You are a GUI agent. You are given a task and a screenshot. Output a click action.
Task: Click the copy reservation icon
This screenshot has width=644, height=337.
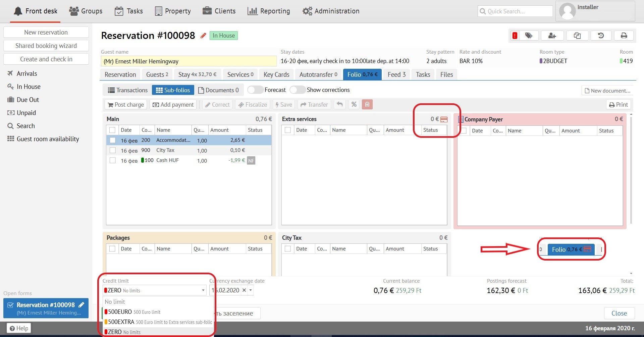(x=577, y=36)
